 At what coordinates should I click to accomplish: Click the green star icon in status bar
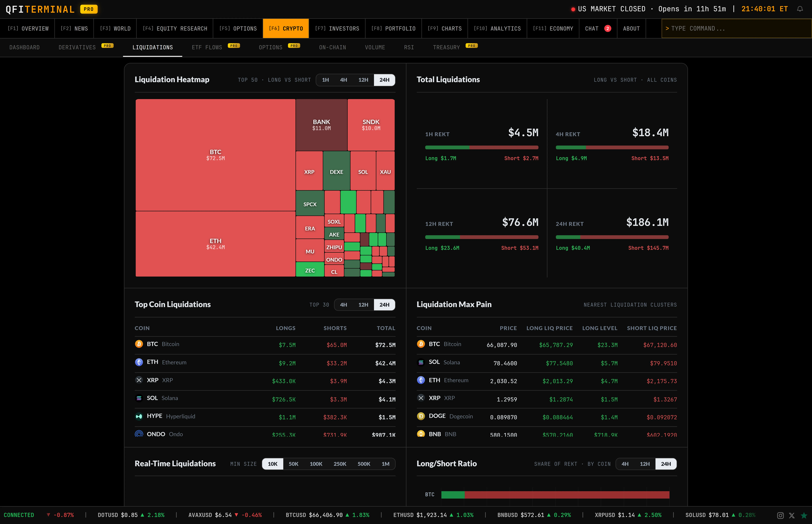pyautogui.click(x=804, y=515)
